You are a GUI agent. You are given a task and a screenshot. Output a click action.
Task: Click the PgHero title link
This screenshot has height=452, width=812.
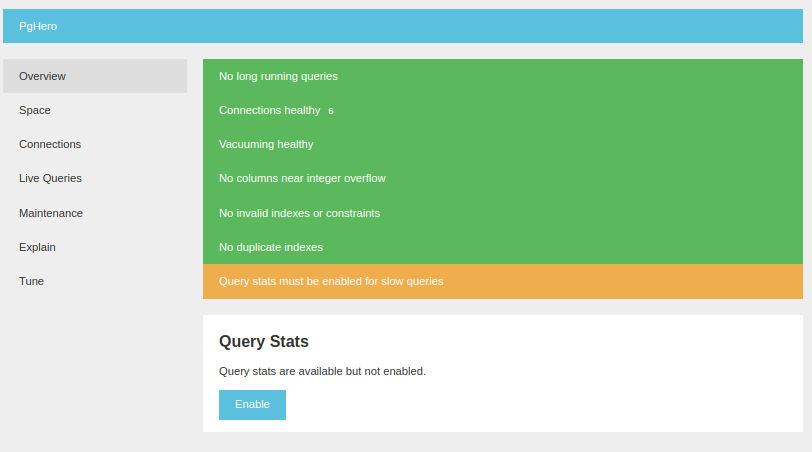38,26
